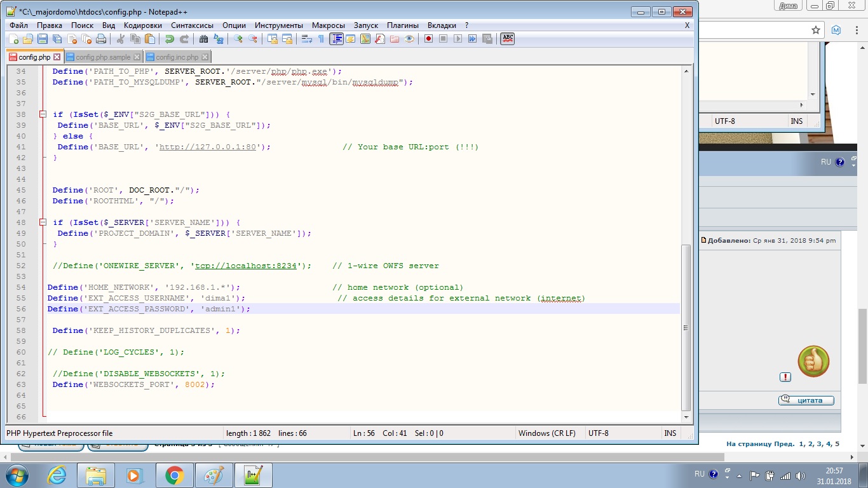Open the Плагины menu

tap(403, 25)
